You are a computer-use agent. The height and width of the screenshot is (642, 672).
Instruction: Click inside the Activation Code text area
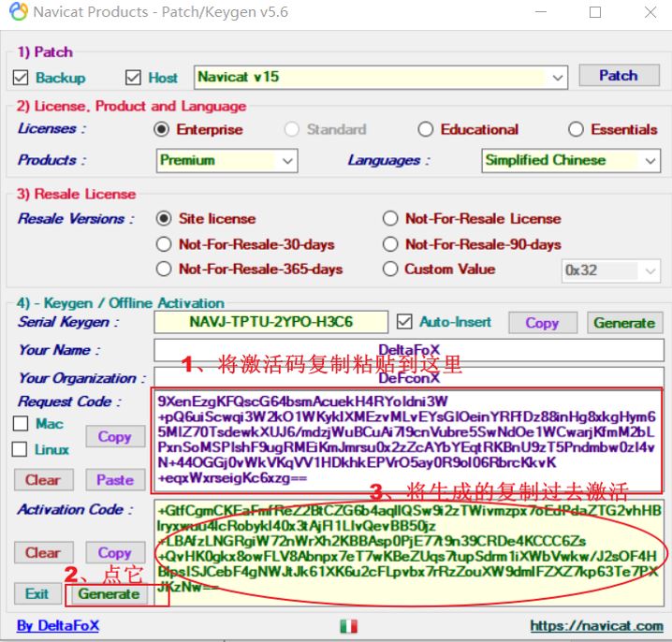click(x=409, y=553)
